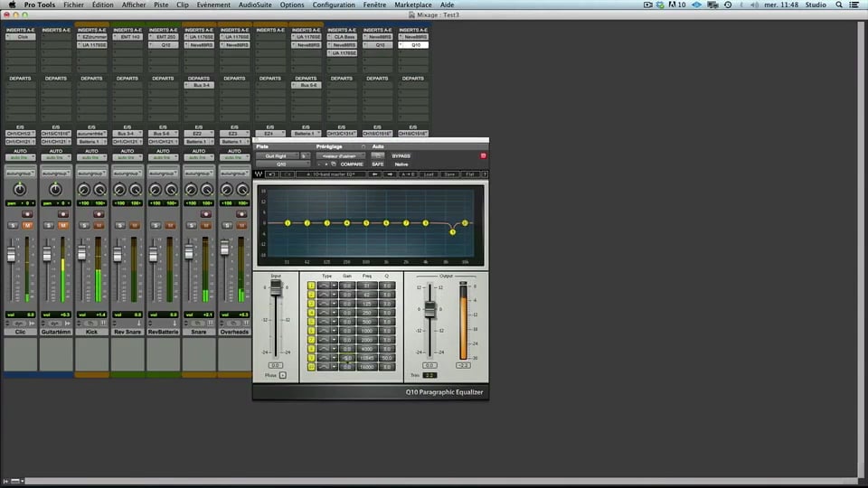This screenshot has height=488, width=868.
Task: Solo the Overheads track
Action: pyautogui.click(x=227, y=225)
